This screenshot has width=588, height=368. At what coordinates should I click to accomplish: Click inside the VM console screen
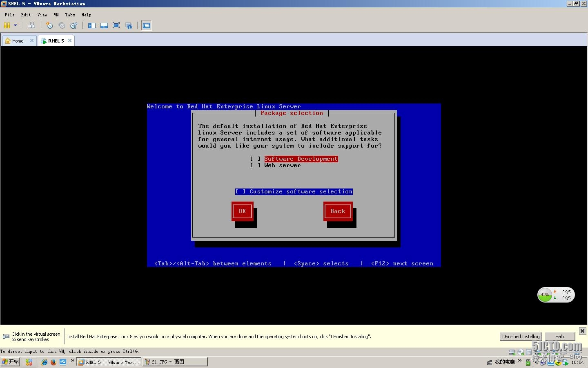[x=294, y=185]
